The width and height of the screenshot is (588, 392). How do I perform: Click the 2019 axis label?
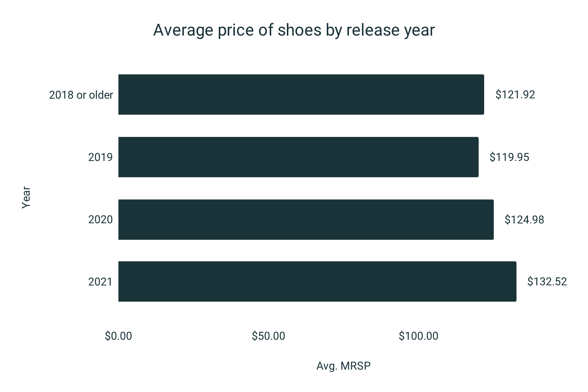[x=100, y=157]
